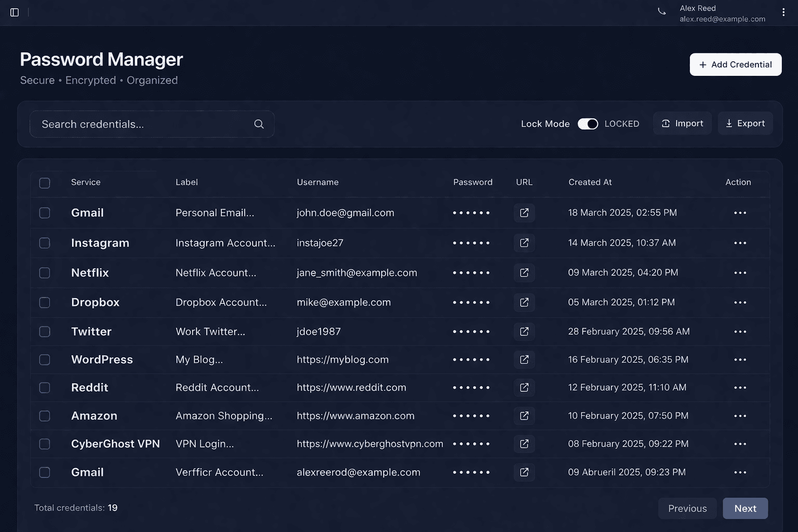Click the phone icon near Alex Reed's profile
This screenshot has height=532, width=798.
click(661, 11)
